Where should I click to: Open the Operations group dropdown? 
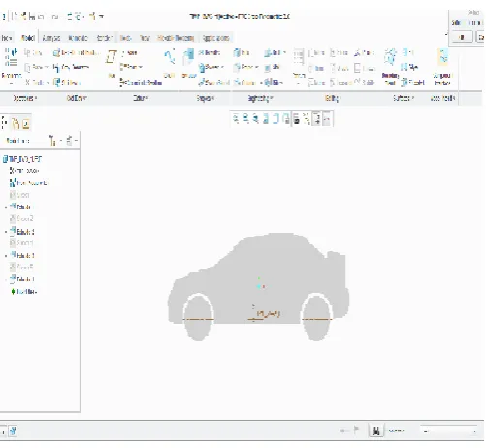point(25,98)
